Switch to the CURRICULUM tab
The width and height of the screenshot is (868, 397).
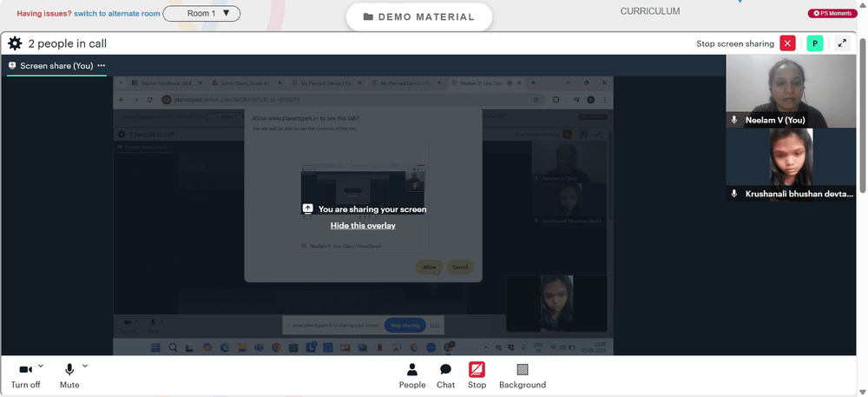(650, 11)
